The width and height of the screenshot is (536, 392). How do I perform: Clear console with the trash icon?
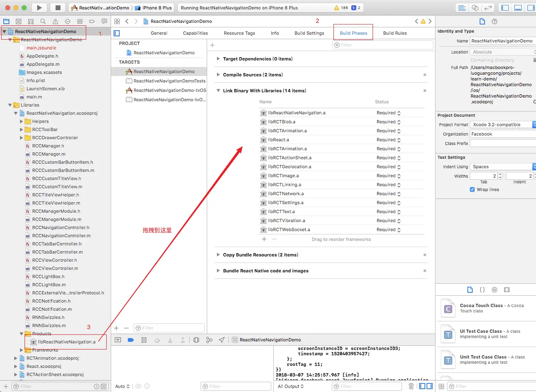[x=411, y=386]
